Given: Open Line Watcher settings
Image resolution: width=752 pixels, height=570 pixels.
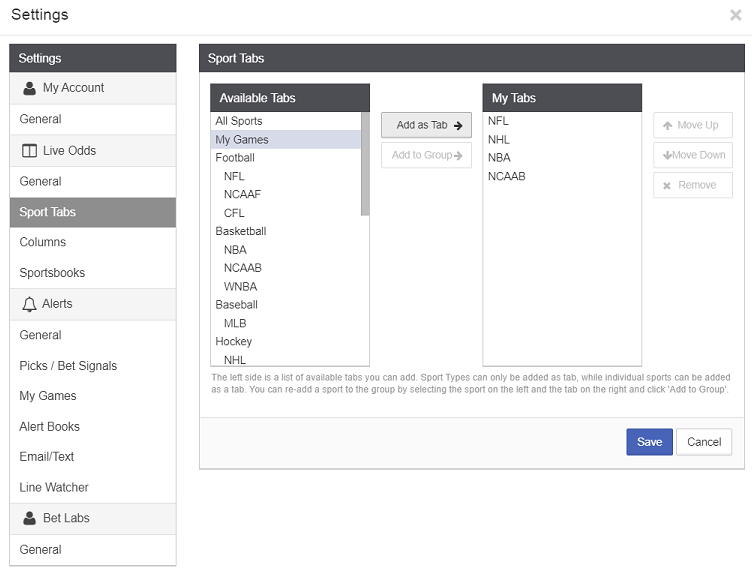Looking at the screenshot, I should click(54, 488).
